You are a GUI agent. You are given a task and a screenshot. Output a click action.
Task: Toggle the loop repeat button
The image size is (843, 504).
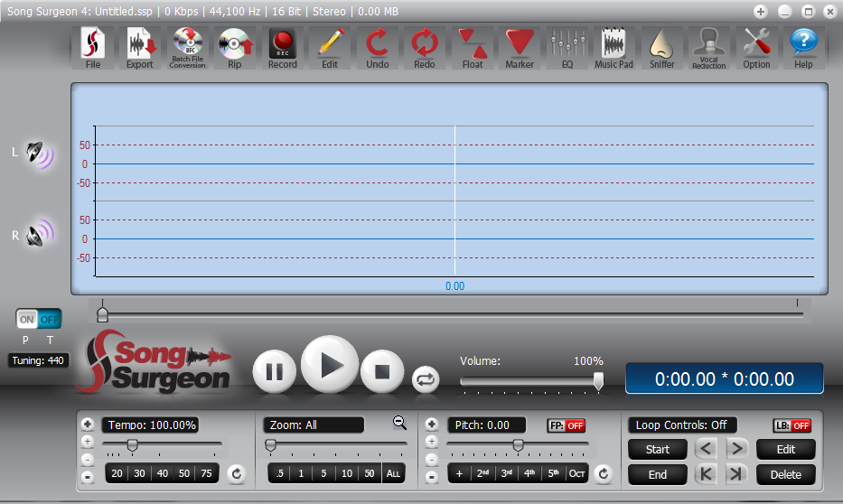[426, 379]
